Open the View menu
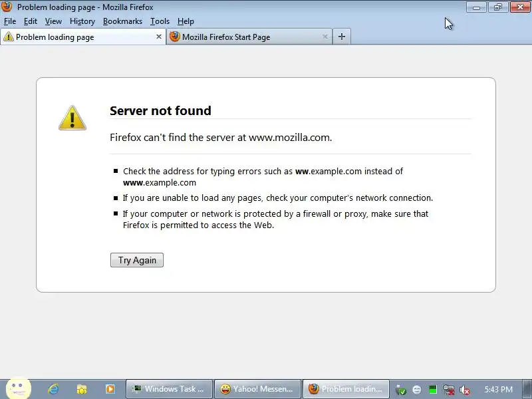Screen dimensions: 532x399 53,21
